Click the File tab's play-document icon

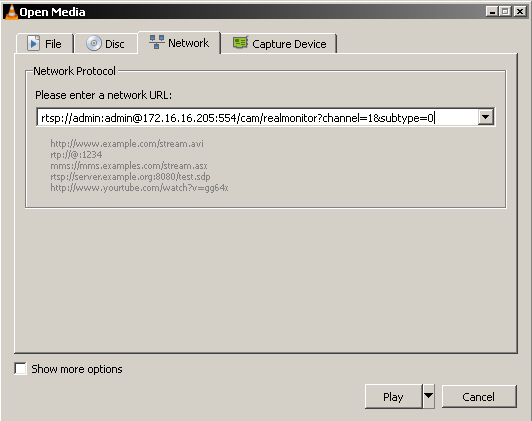(x=33, y=43)
